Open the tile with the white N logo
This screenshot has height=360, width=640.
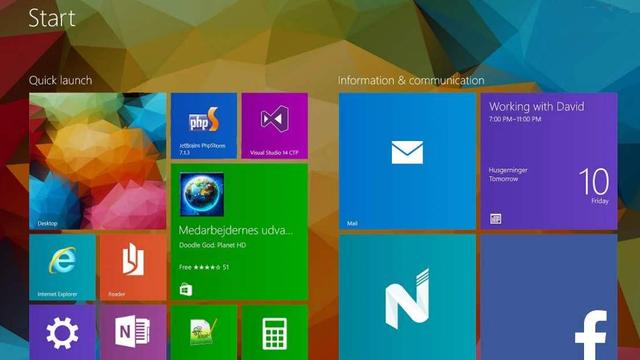point(407,297)
